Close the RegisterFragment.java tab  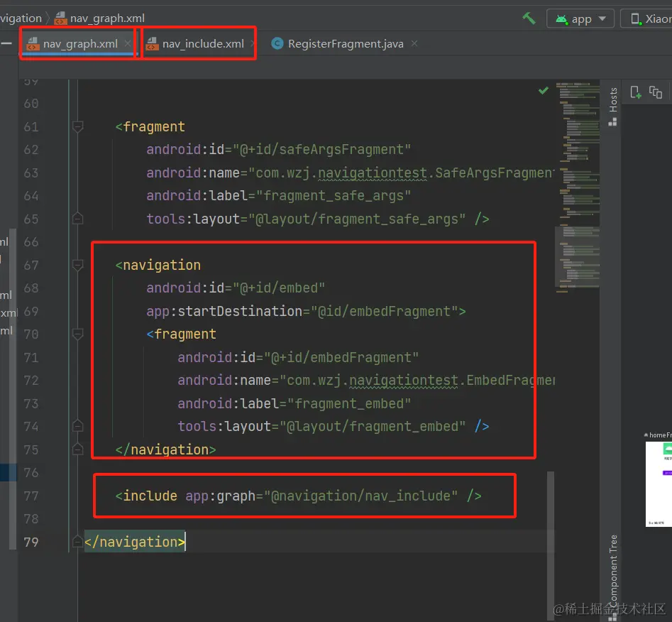pos(414,43)
